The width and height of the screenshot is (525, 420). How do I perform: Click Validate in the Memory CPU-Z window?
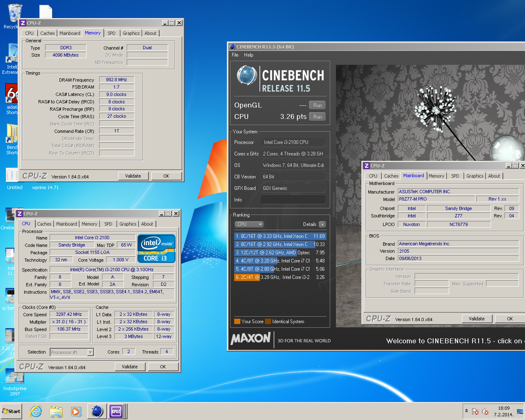tap(133, 176)
